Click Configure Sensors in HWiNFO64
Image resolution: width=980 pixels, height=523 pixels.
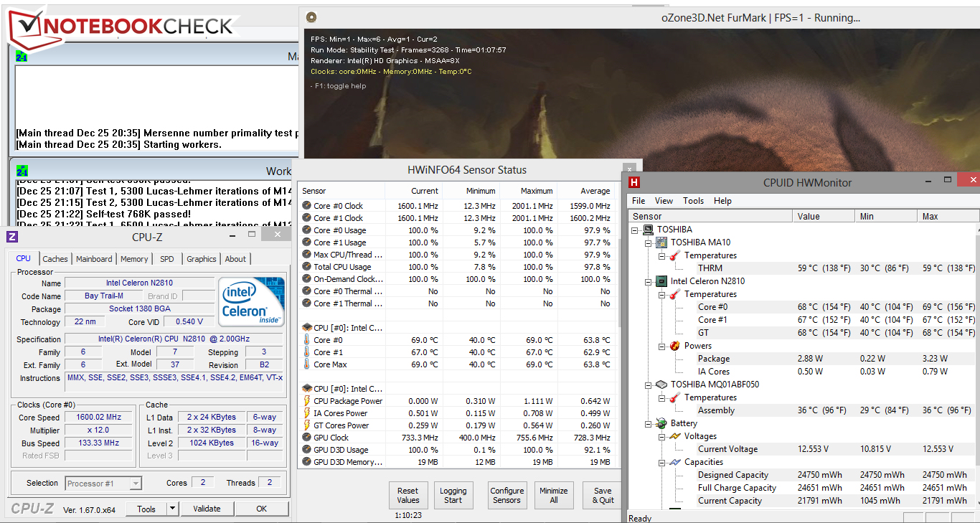click(x=507, y=495)
